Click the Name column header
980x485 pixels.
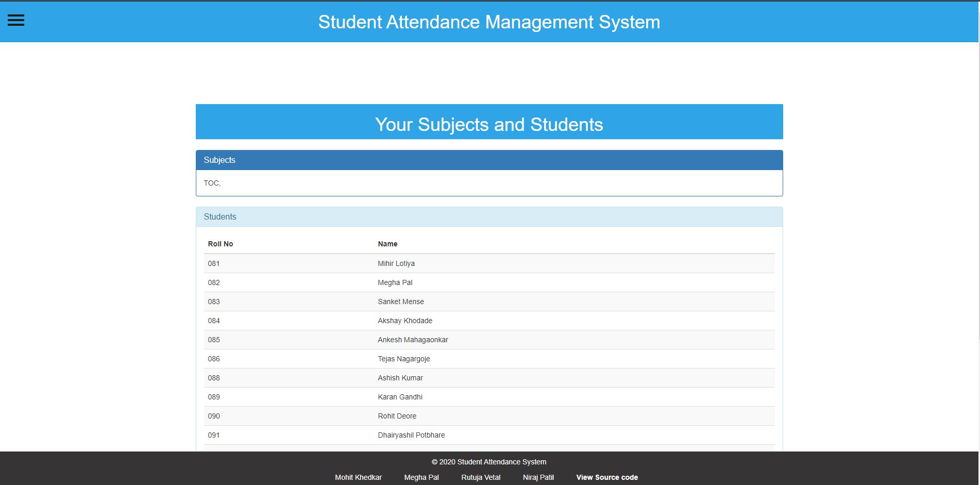(x=387, y=244)
